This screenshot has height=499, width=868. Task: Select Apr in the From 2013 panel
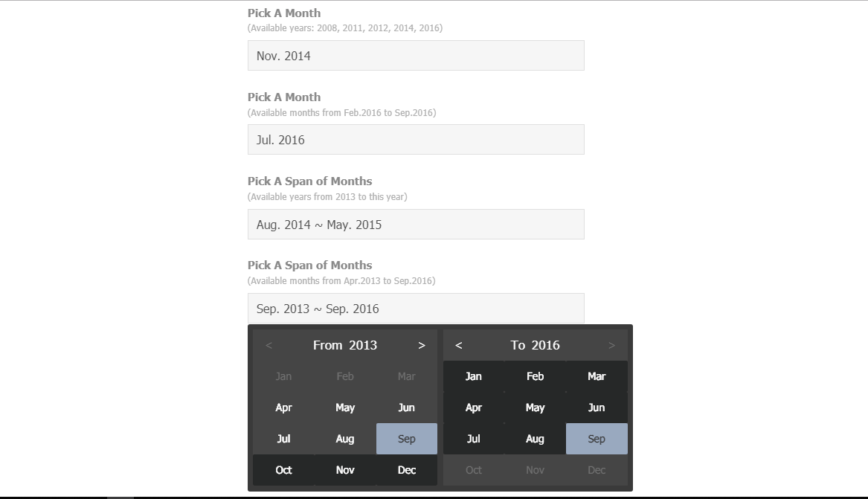point(283,408)
